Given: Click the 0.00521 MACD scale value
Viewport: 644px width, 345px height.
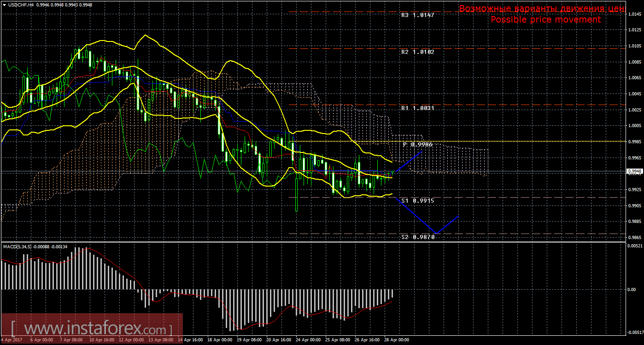Looking at the screenshot, I should click(x=635, y=246).
